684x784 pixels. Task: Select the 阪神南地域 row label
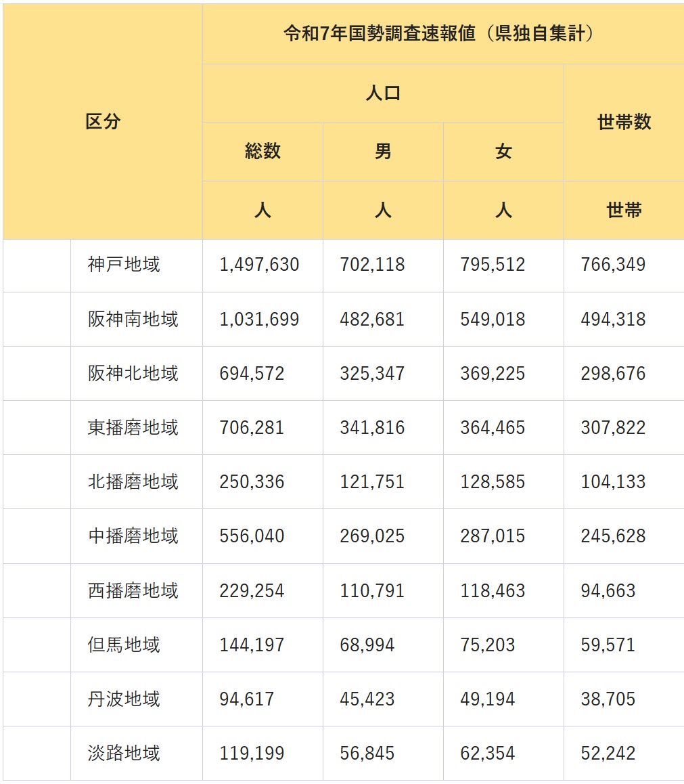click(133, 319)
